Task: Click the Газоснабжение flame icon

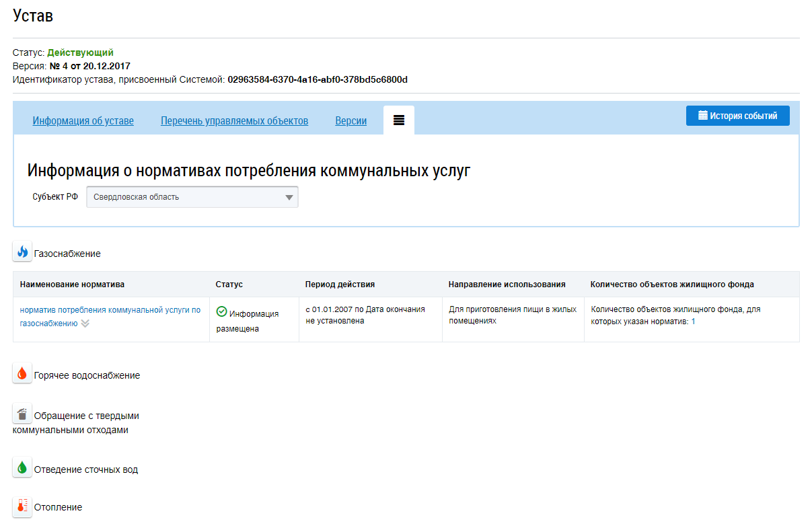Action: (22, 252)
